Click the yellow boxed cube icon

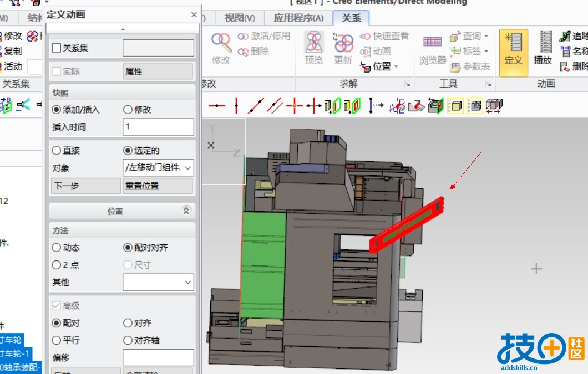[455, 106]
